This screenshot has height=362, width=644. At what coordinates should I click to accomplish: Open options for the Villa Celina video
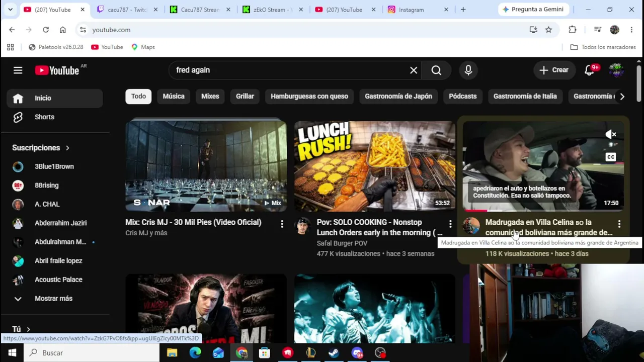[x=619, y=224]
